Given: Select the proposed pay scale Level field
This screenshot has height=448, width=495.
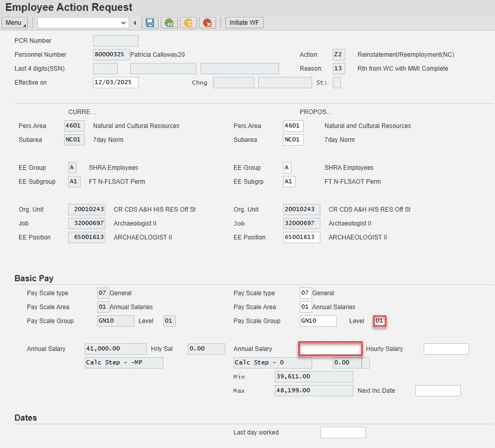Looking at the screenshot, I should tap(380, 321).
